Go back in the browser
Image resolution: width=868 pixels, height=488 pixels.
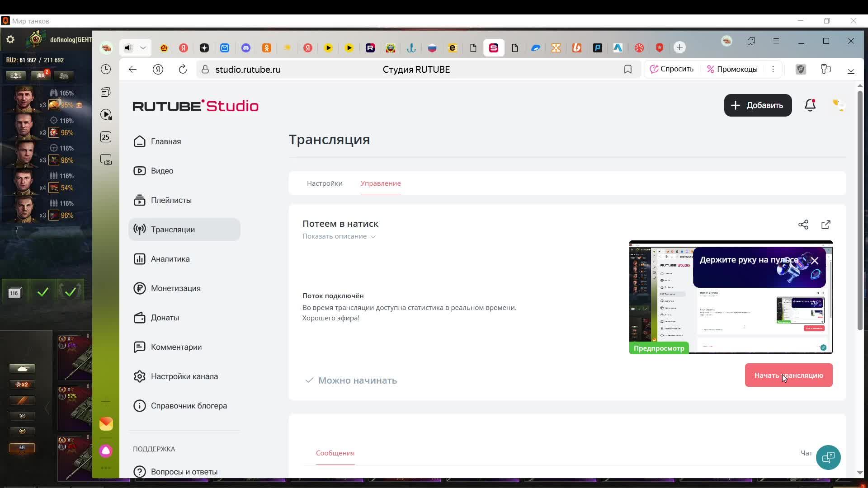click(132, 69)
